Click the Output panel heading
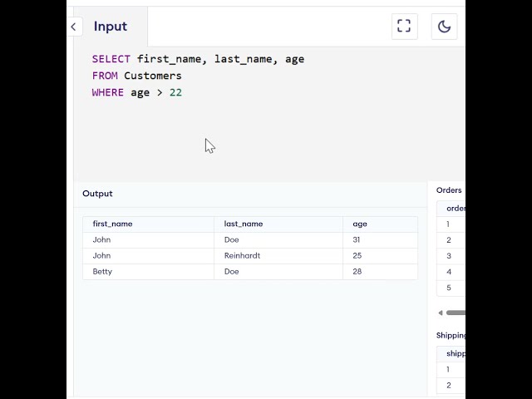Image resolution: width=532 pixels, height=399 pixels. click(x=97, y=194)
